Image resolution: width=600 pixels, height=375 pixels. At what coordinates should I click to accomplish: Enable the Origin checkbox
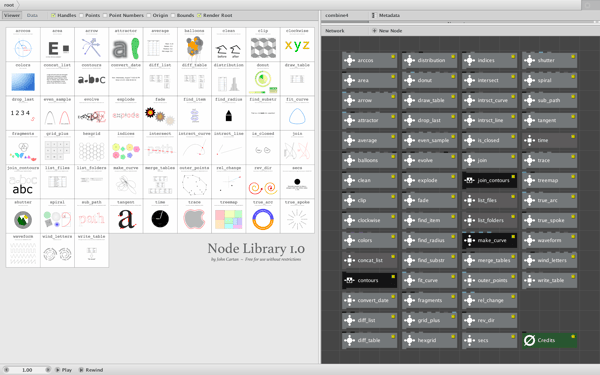click(149, 15)
